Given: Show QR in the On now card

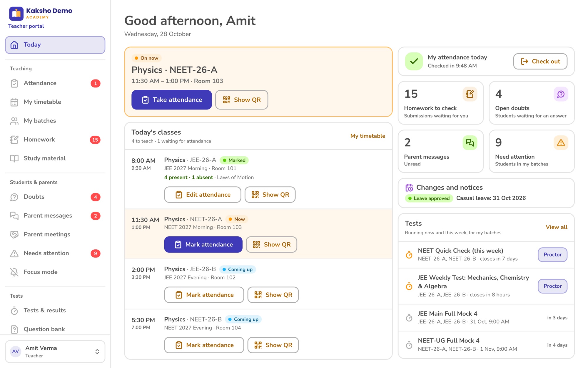Looking at the screenshot, I should pos(242,100).
